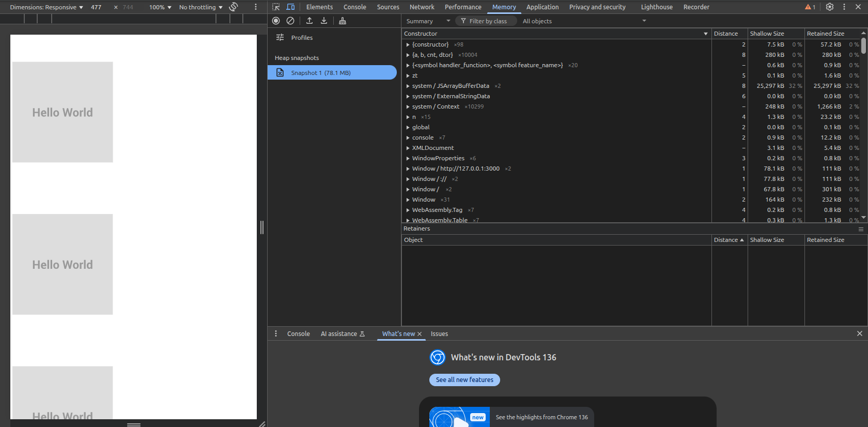
Task: Click the viewport right-edge resize handle
Action: (x=262, y=227)
